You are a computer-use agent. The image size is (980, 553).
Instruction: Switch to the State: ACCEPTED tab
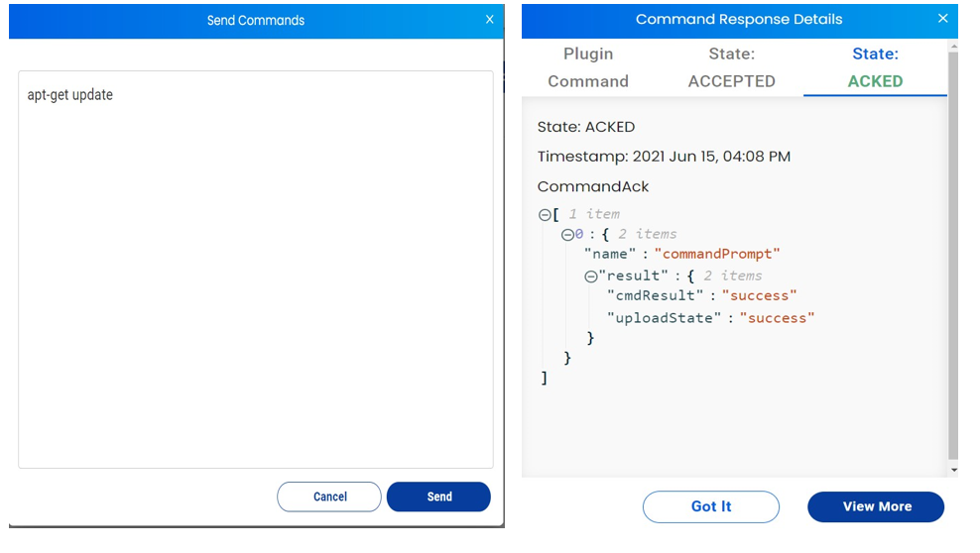pos(732,67)
